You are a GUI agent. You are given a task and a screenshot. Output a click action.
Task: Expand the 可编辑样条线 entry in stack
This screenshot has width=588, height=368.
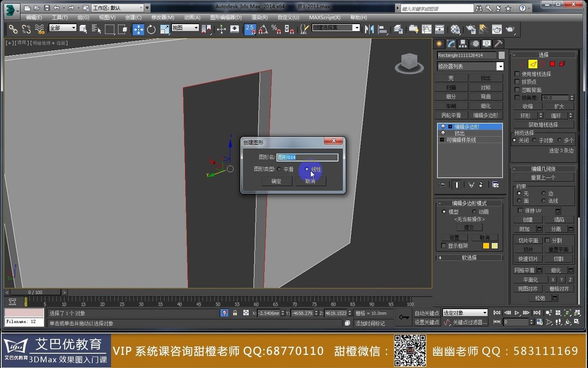(x=442, y=140)
